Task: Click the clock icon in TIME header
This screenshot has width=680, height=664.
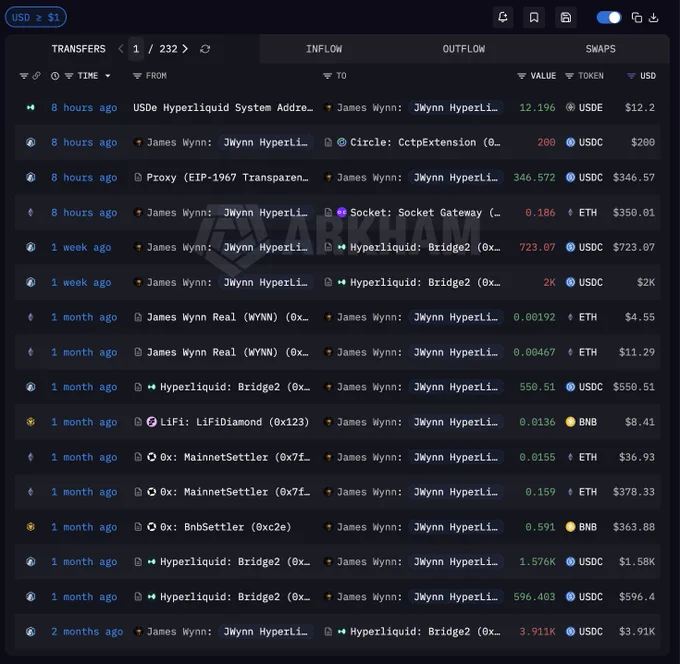Action: (x=55, y=76)
